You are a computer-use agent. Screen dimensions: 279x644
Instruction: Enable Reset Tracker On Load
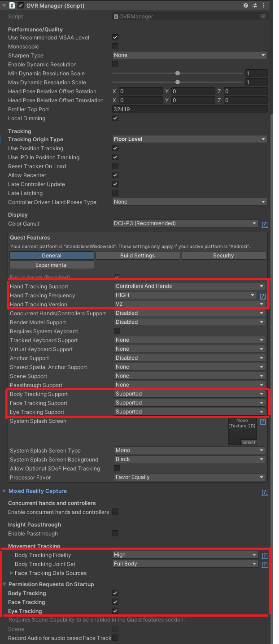tap(115, 166)
